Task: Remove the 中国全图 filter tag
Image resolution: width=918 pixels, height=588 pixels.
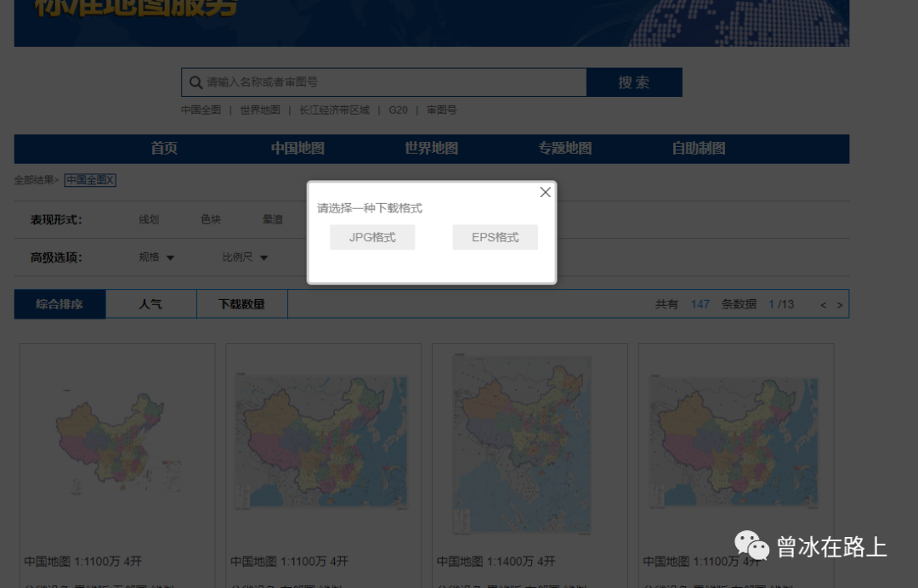Action: [x=109, y=179]
